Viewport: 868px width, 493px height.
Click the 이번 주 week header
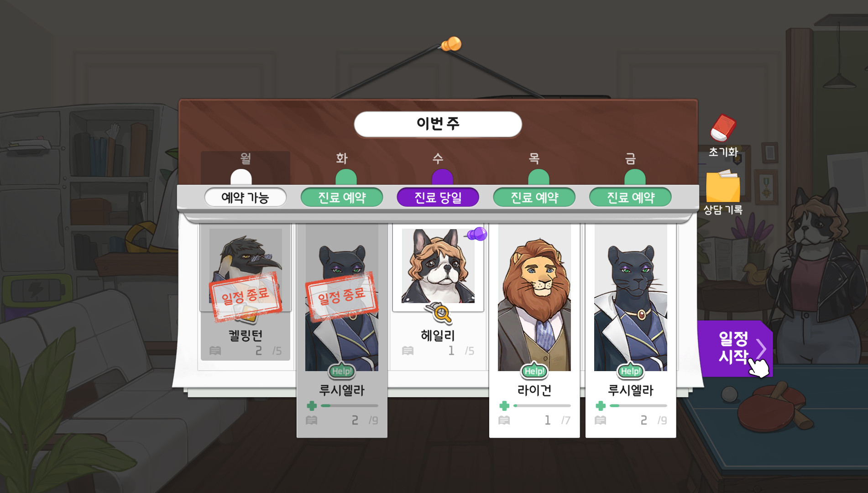(438, 124)
